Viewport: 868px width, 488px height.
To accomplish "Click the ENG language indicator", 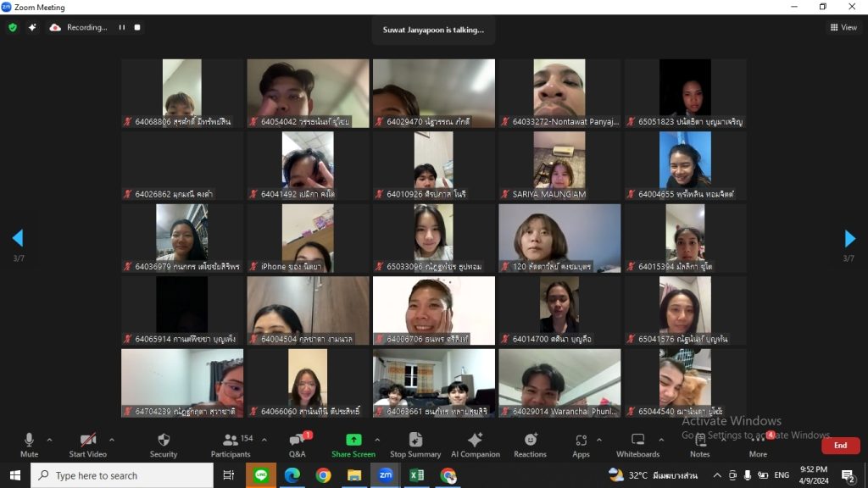I will (782, 475).
